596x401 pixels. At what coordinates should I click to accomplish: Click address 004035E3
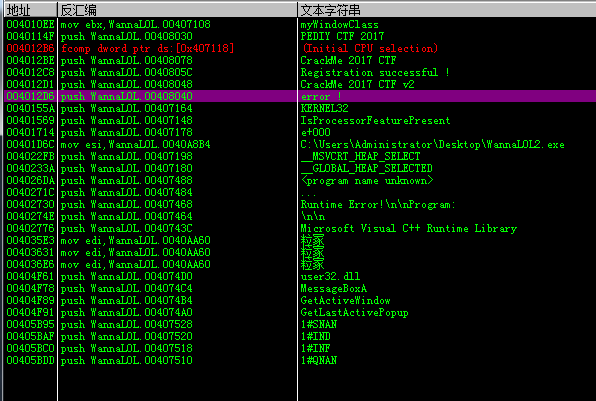[30, 241]
